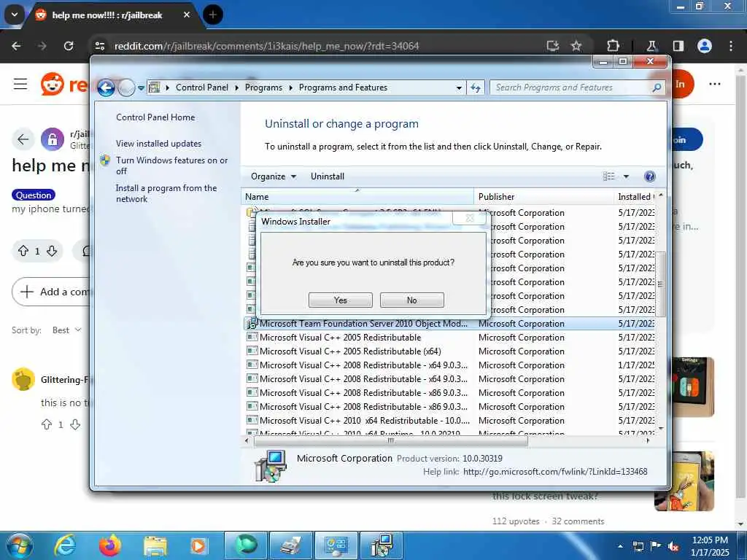Install app icon in Chrome address bar
This screenshot has width=747, height=560.
point(553,46)
